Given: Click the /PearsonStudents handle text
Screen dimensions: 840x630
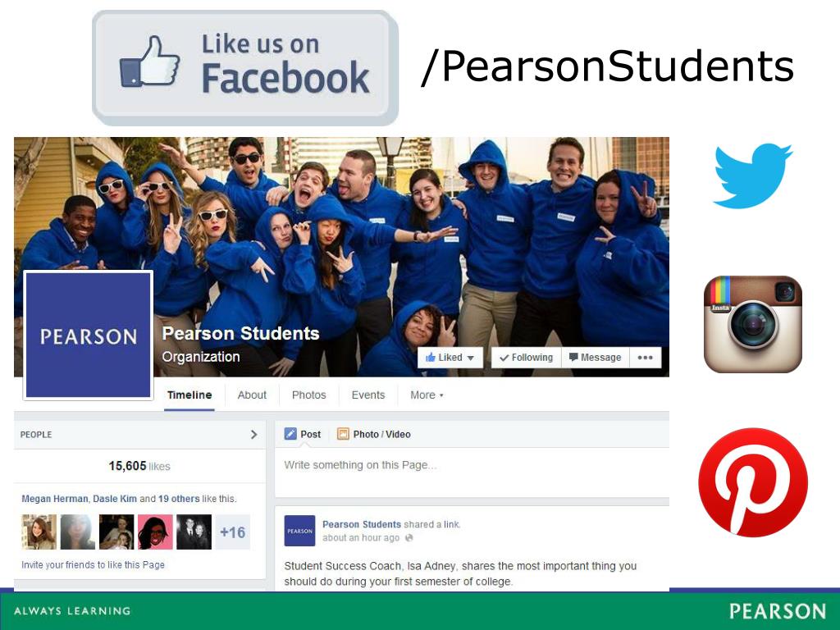Looking at the screenshot, I should click(608, 66).
